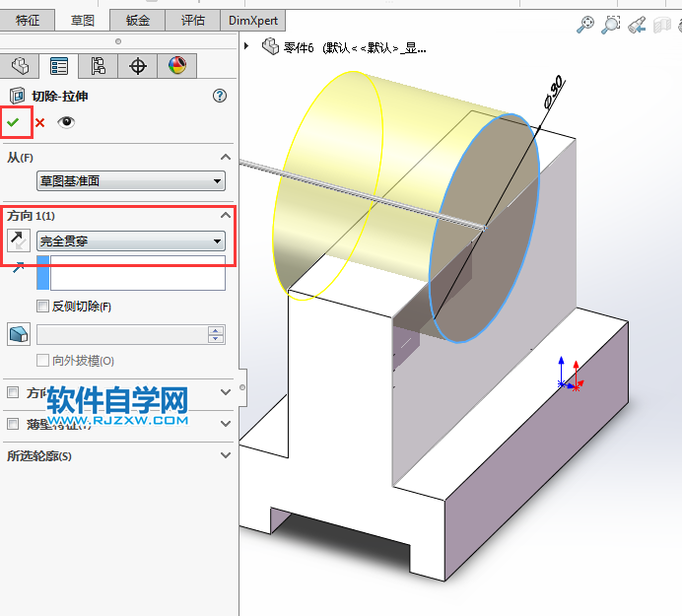Open help for Cut-Extrude feature
The height and width of the screenshot is (616, 682).
[x=220, y=96]
